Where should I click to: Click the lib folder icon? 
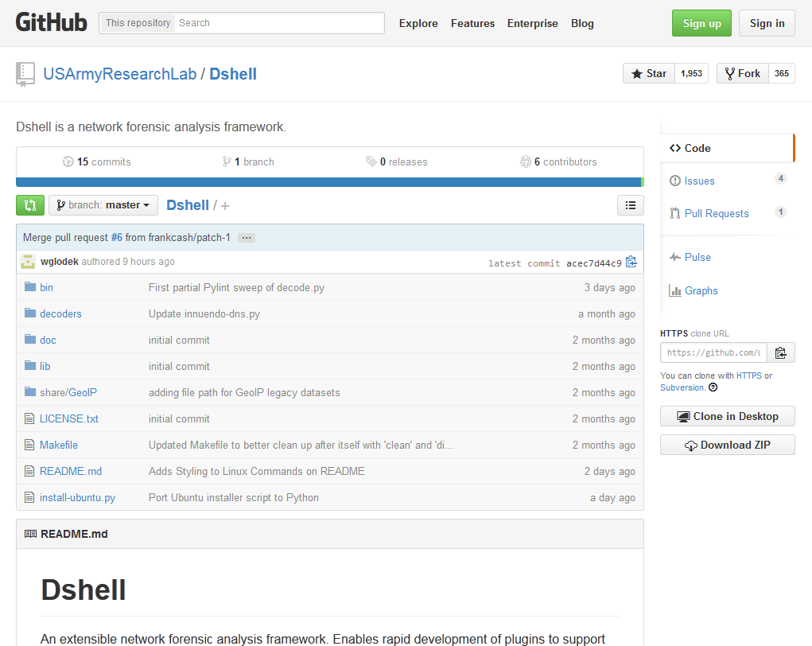[x=30, y=366]
